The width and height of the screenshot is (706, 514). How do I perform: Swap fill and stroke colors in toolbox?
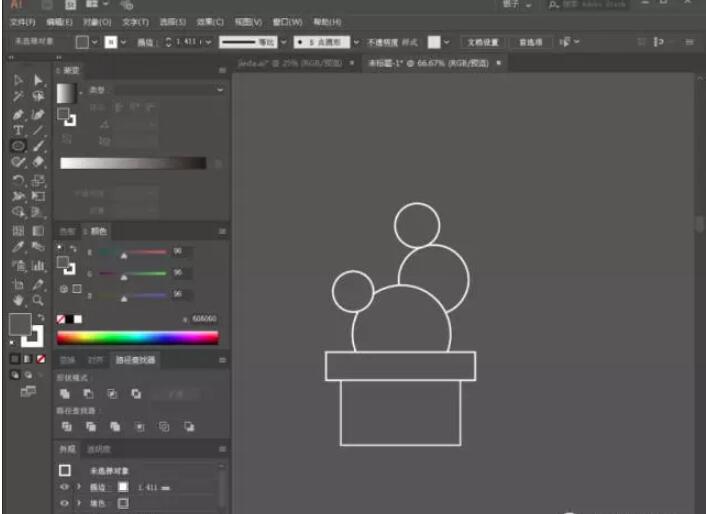point(40,317)
